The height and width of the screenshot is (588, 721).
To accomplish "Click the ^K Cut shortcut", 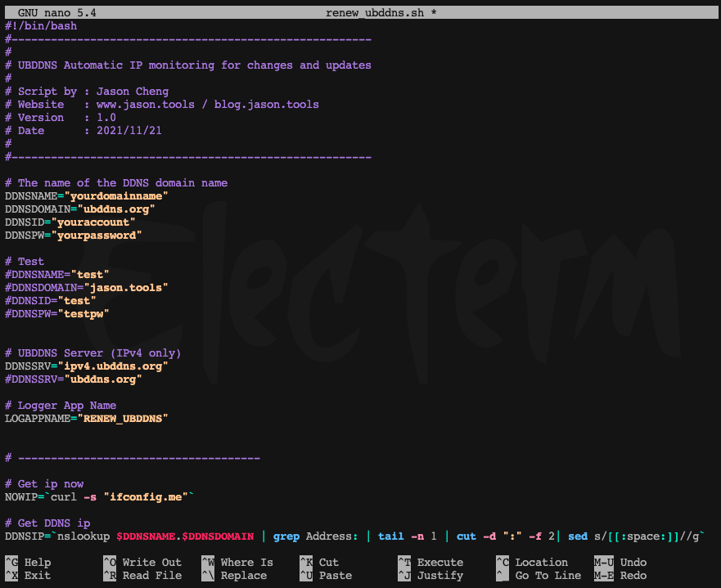I will click(x=319, y=563).
